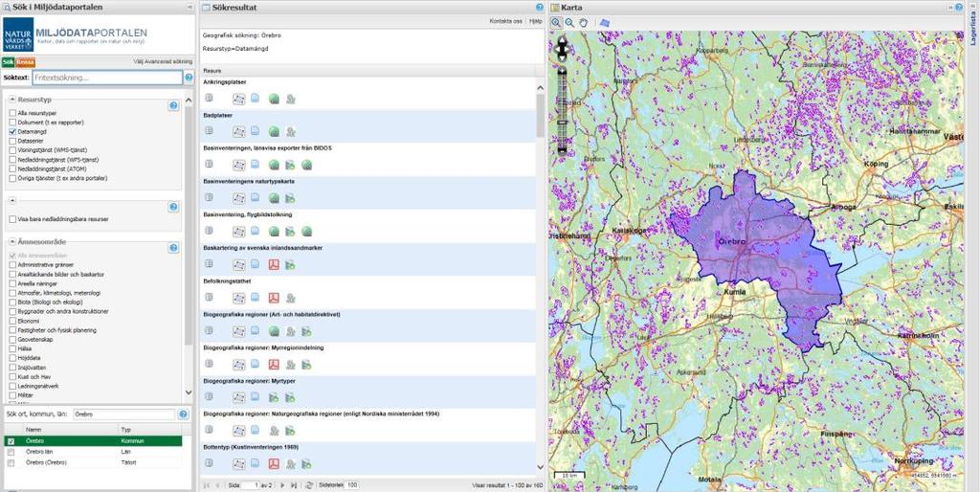Viewport: 980px width, 492px height.
Task: Check the Geovetenskap checkbox
Action: 12,339
